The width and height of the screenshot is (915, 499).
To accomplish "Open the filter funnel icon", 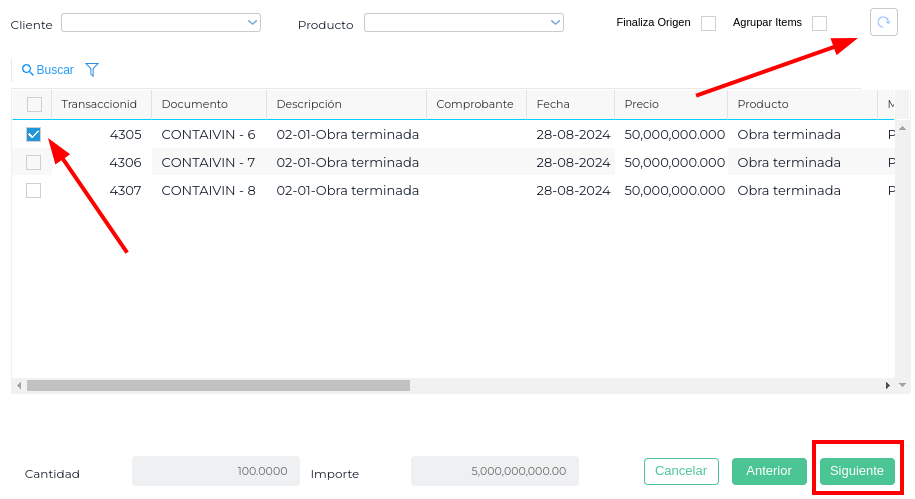I will tap(92, 70).
